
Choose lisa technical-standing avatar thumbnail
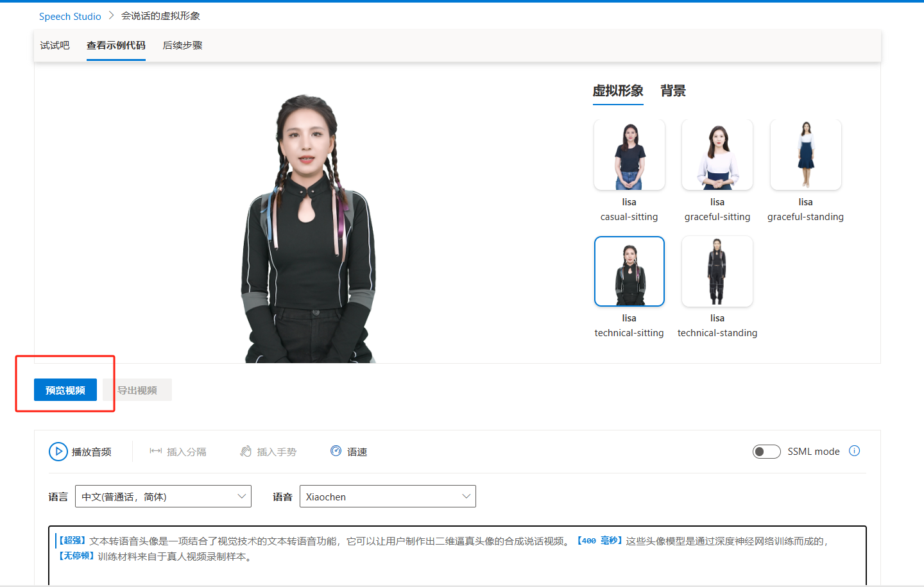click(717, 271)
